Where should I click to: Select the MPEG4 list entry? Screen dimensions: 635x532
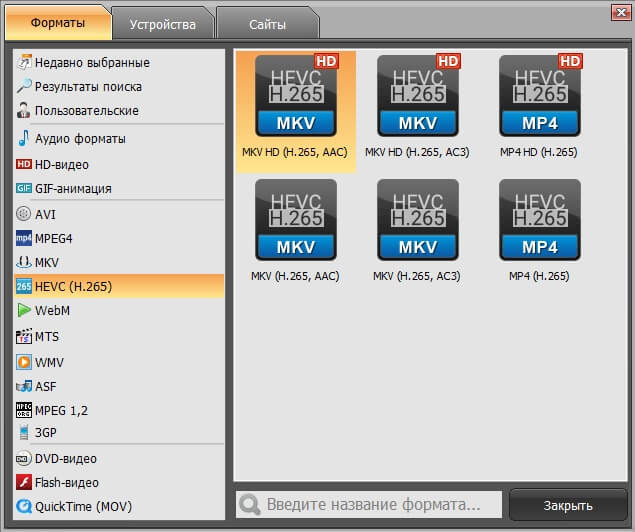coord(119,238)
